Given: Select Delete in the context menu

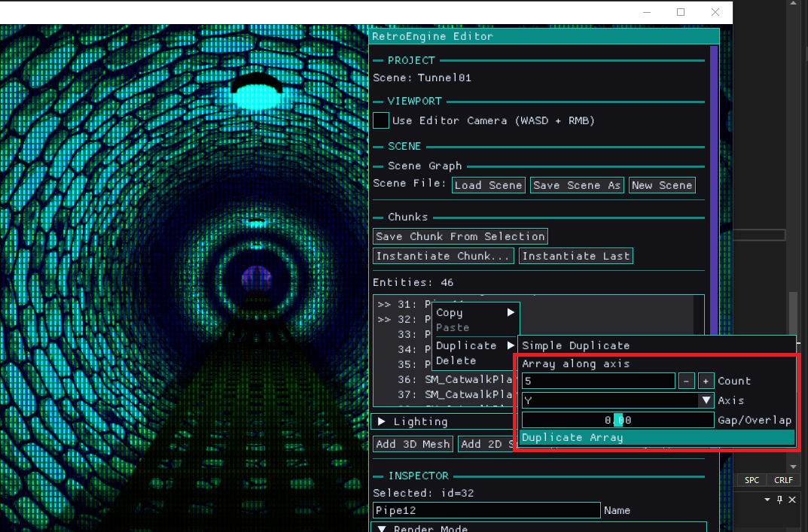Looking at the screenshot, I should point(456,361).
